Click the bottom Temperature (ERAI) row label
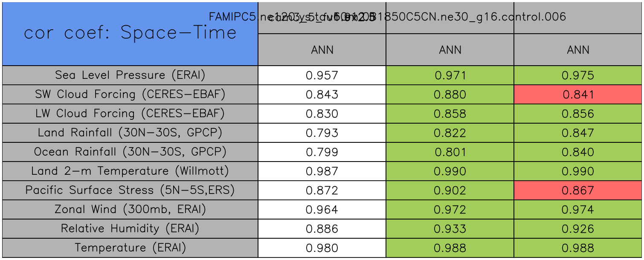644x260 pixels. (130, 248)
